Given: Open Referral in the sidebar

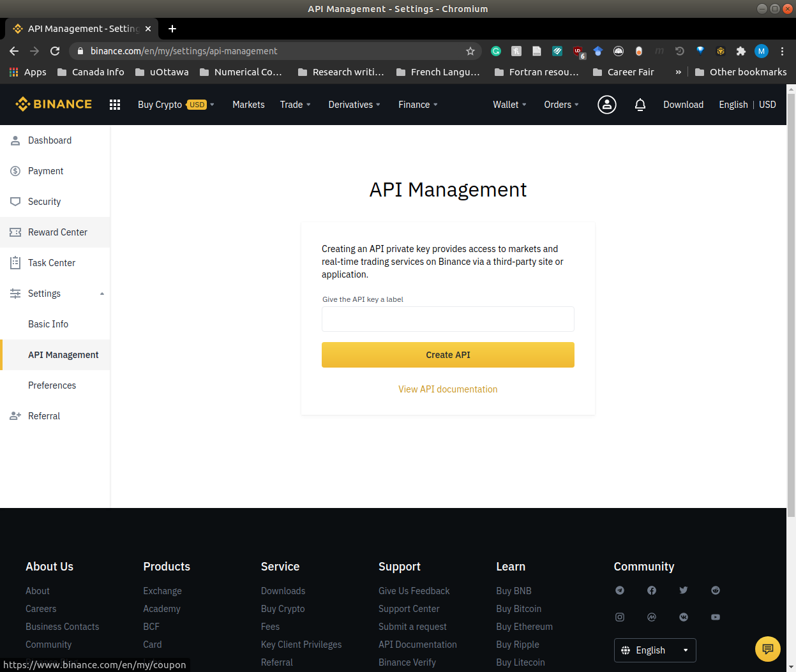Looking at the screenshot, I should point(55,416).
